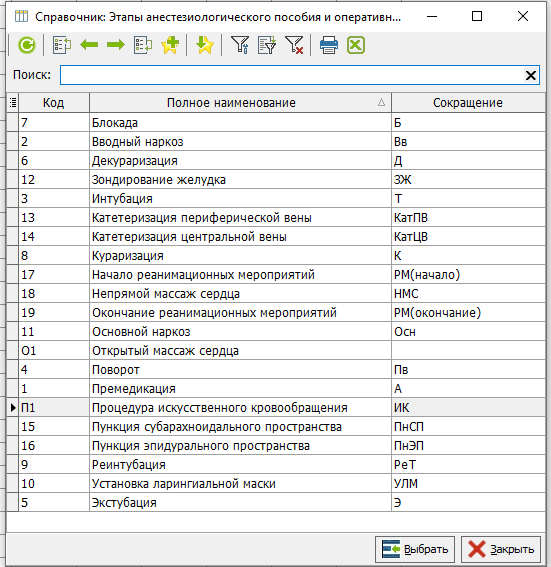Viewport: 551px width, 567px height.
Task: Go to previous record with left arrow
Action: [x=89, y=45]
